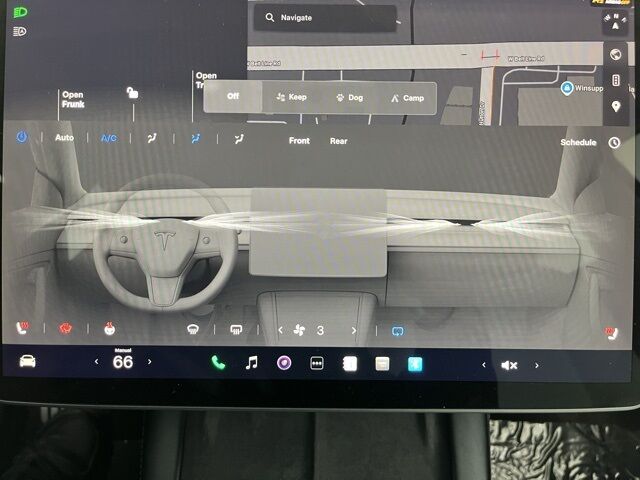Switch to Front climate view

pos(299,140)
